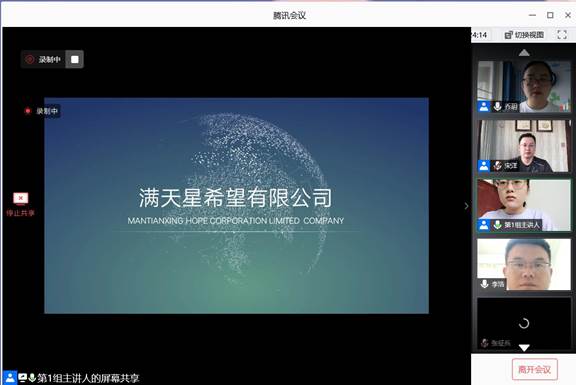576x385 pixels.
Task: Click the green microphone icon in bottom status bar
Action: (32, 378)
